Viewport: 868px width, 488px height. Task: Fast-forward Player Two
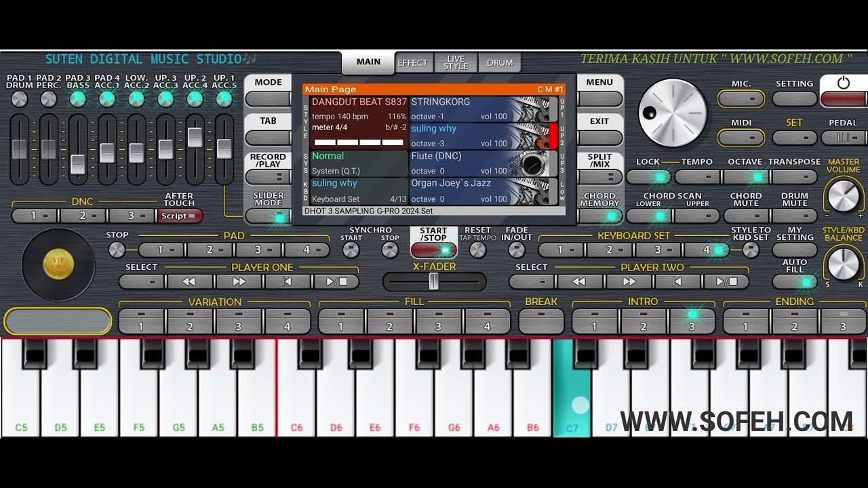(x=629, y=281)
